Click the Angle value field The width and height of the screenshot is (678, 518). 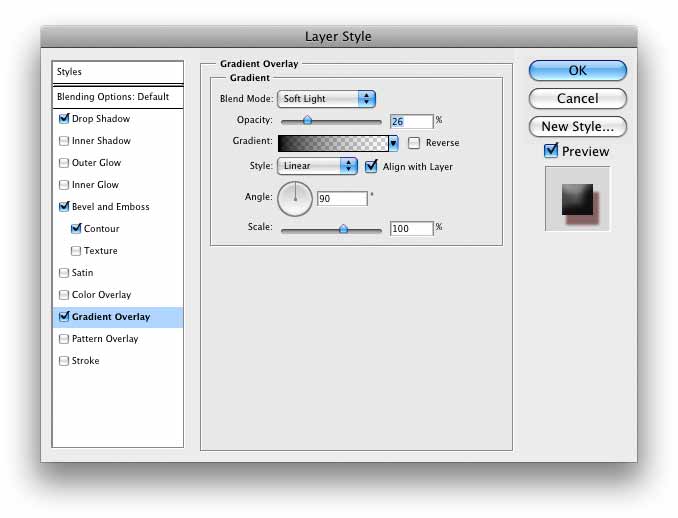(342, 198)
